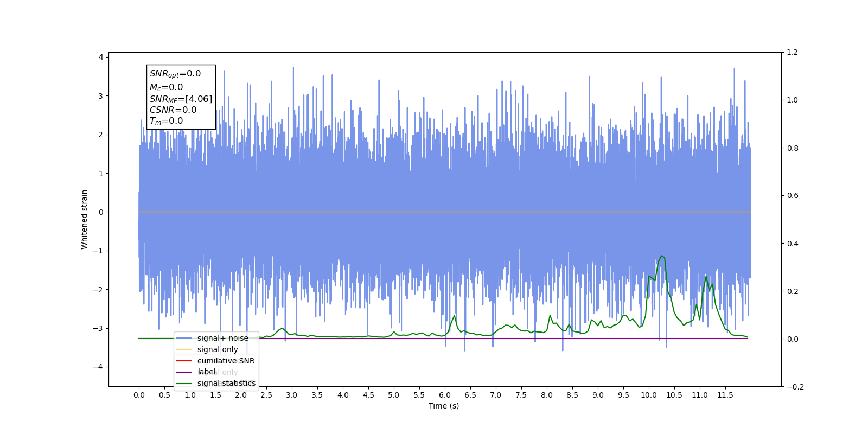Click the CSNR=0.0 annotation line
Image resolution: width=868 pixels, height=434 pixels.
pos(173,110)
